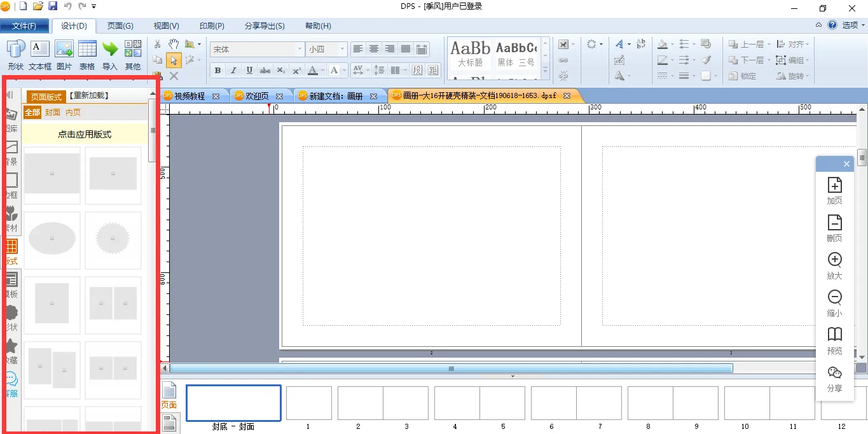
Task: Toggle the 锁定 lock object button
Action: click(x=743, y=76)
